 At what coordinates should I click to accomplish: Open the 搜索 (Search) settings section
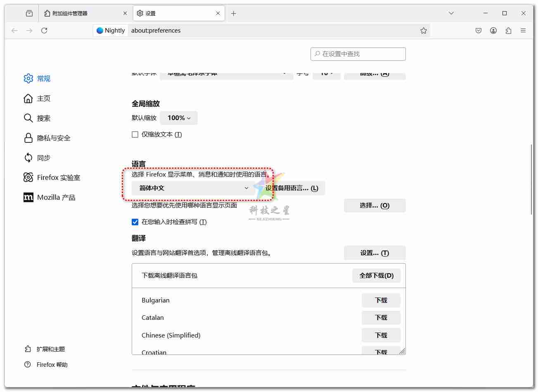43,118
